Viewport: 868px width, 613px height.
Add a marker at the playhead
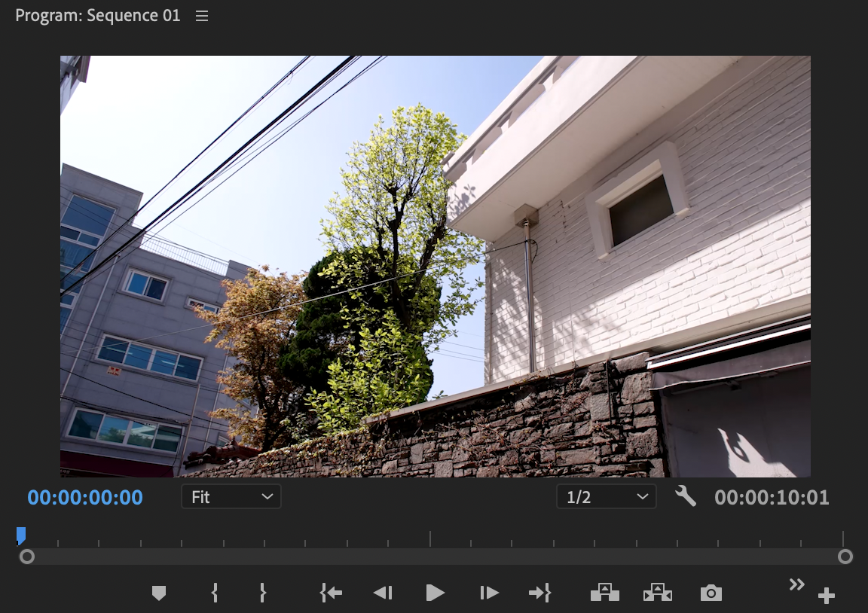159,593
